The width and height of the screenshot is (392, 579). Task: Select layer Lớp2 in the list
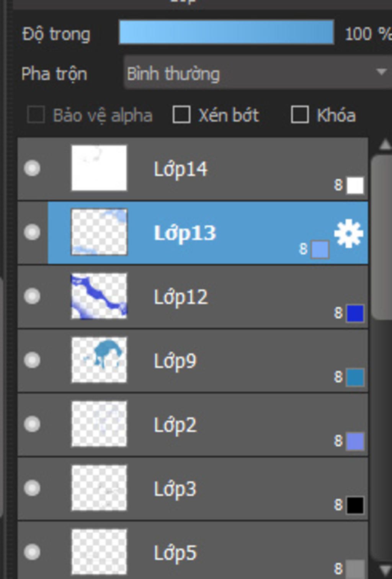pos(193,425)
